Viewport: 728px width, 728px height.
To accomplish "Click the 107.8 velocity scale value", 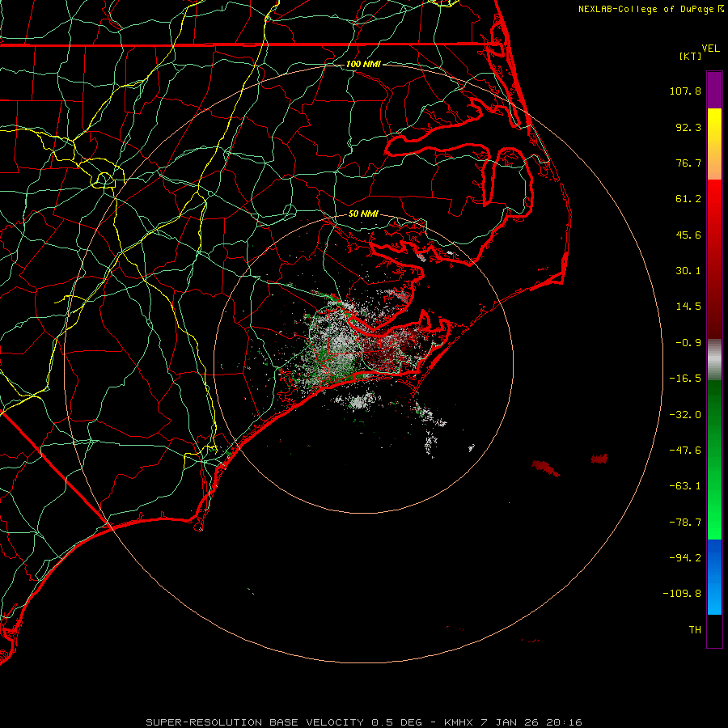I will pyautogui.click(x=685, y=91).
